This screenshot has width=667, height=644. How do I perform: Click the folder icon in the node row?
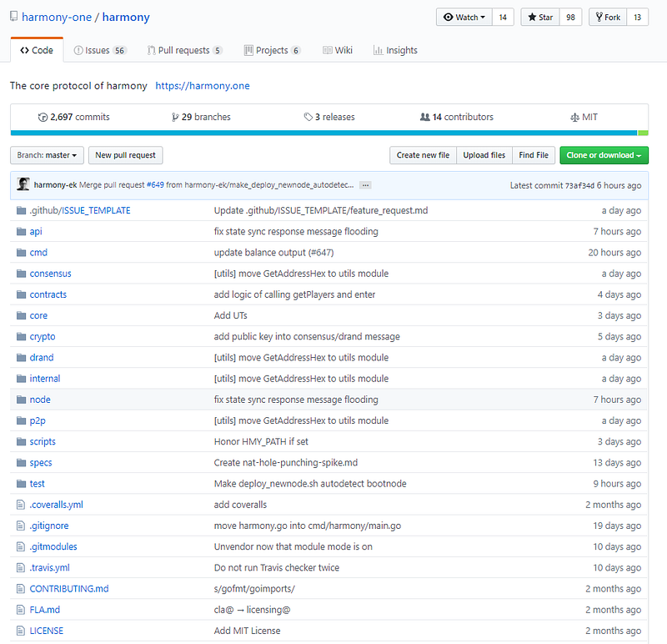[22, 400]
